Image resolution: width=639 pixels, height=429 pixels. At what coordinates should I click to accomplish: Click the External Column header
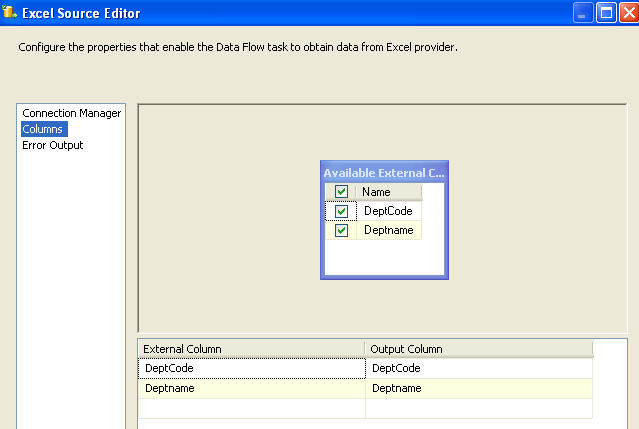coord(251,349)
